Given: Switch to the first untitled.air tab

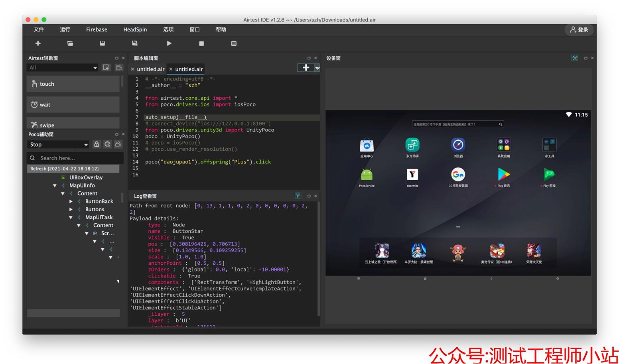Looking at the screenshot, I should (x=150, y=69).
